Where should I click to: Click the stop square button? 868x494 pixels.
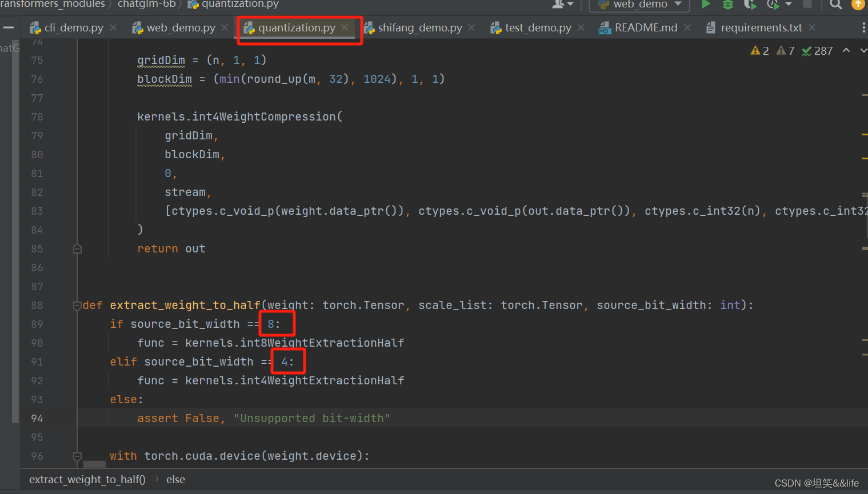point(807,4)
